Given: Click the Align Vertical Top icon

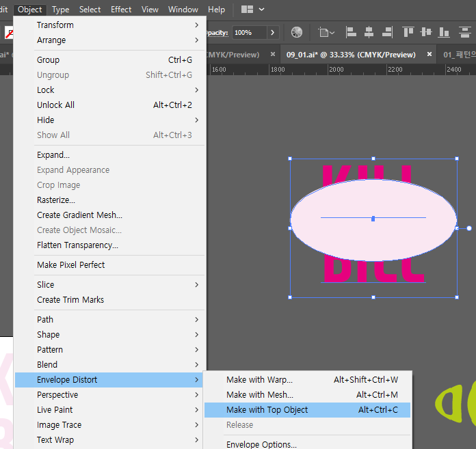Looking at the screenshot, I should 408,32.
